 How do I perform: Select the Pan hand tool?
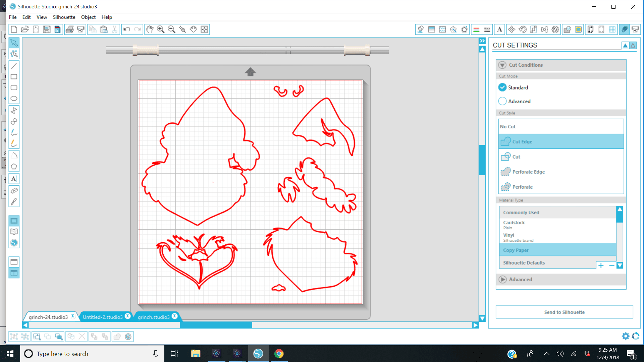(x=150, y=29)
